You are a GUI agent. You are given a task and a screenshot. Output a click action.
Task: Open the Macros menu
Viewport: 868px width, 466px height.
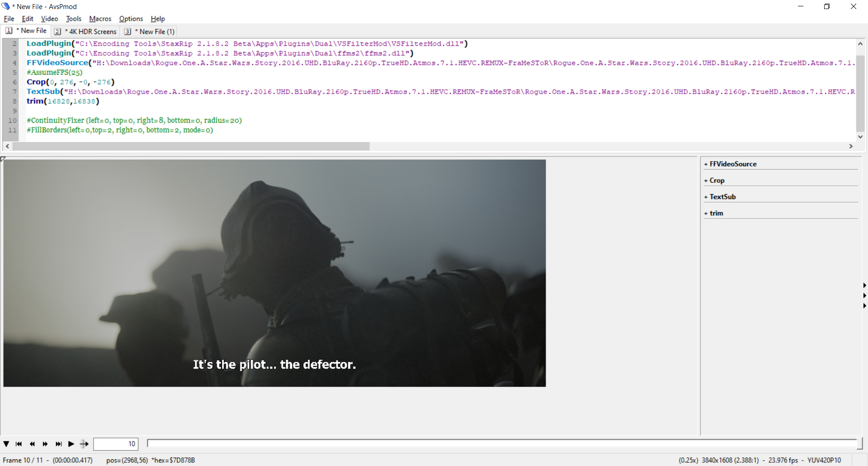click(100, 19)
